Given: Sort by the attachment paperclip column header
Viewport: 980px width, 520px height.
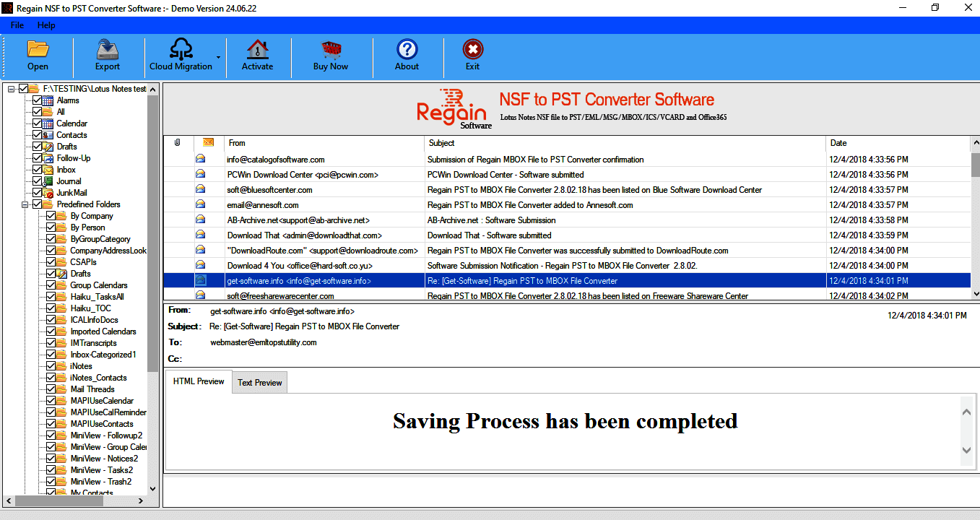Looking at the screenshot, I should pyautogui.click(x=178, y=143).
